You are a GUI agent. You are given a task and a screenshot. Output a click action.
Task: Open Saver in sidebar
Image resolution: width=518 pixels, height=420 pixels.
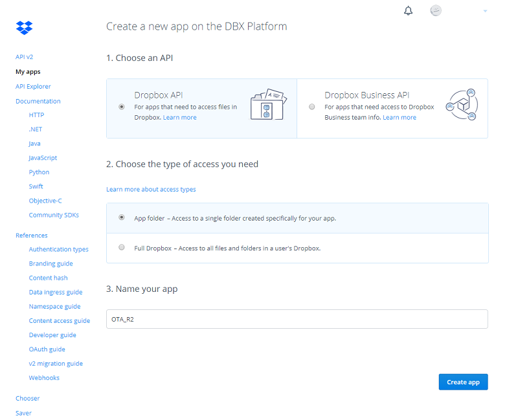(23, 413)
